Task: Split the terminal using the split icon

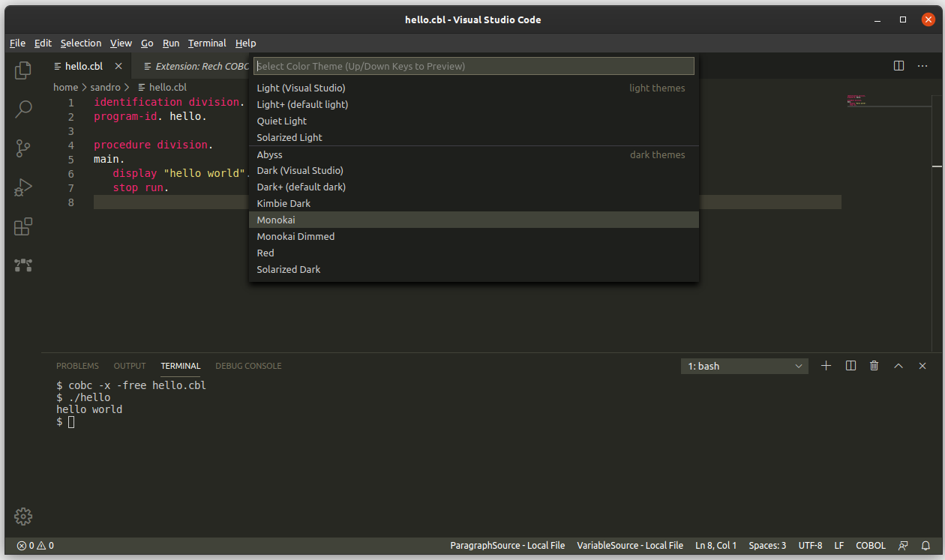Action: click(850, 366)
